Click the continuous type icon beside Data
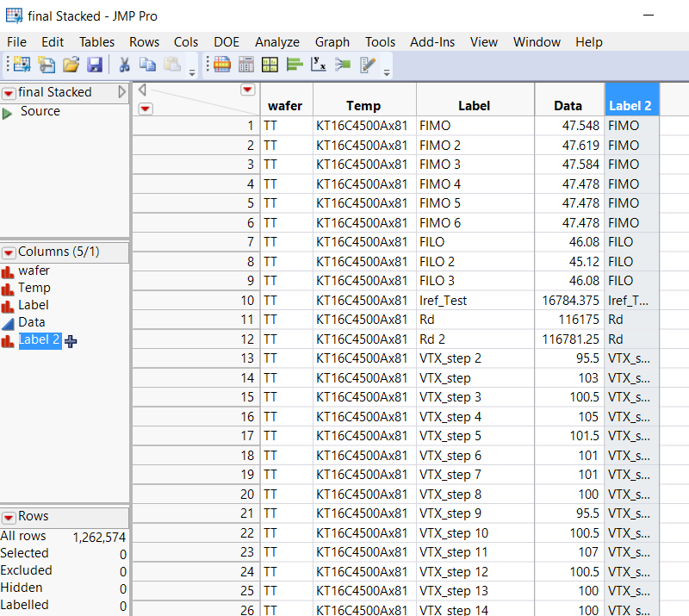The width and height of the screenshot is (689, 616). [x=8, y=323]
